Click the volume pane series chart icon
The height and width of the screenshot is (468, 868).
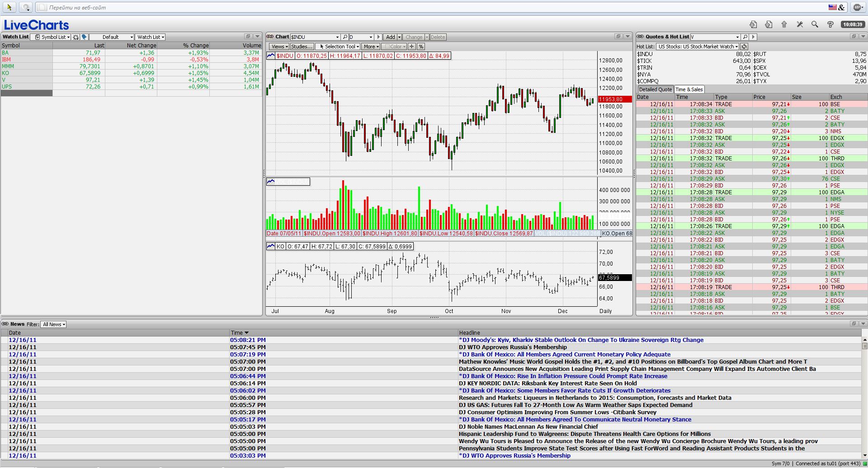[271, 182]
